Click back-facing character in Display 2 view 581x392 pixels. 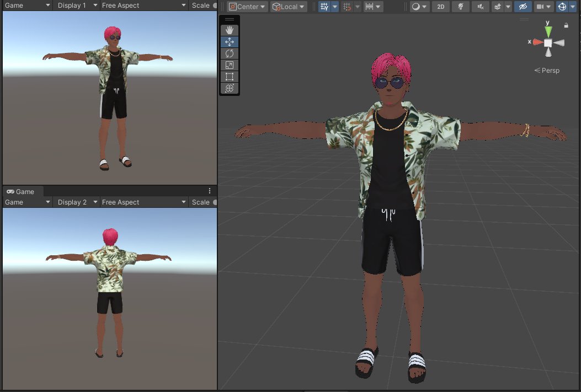tap(110, 292)
